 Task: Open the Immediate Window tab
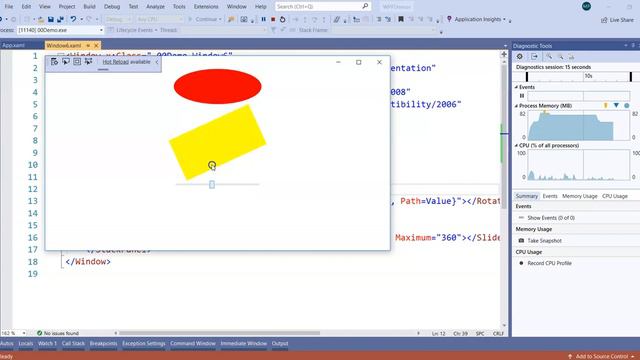pos(244,344)
